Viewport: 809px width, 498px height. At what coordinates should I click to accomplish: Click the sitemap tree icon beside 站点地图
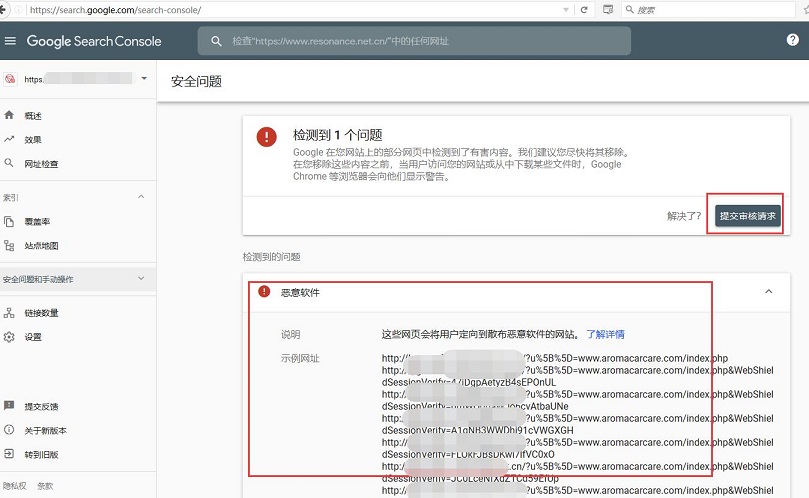[9, 245]
